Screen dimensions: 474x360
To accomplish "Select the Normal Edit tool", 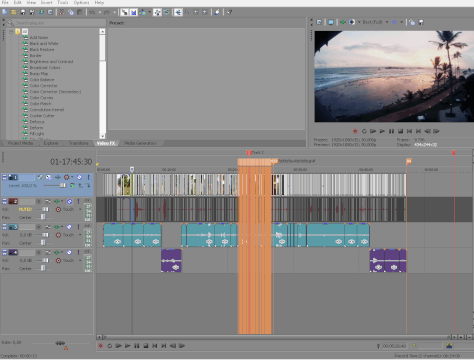I will pos(178,12).
